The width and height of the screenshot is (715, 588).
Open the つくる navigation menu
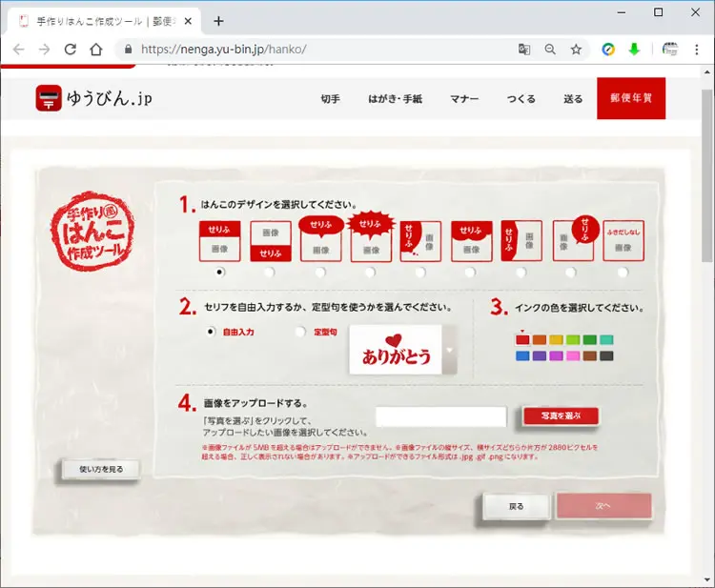[521, 98]
